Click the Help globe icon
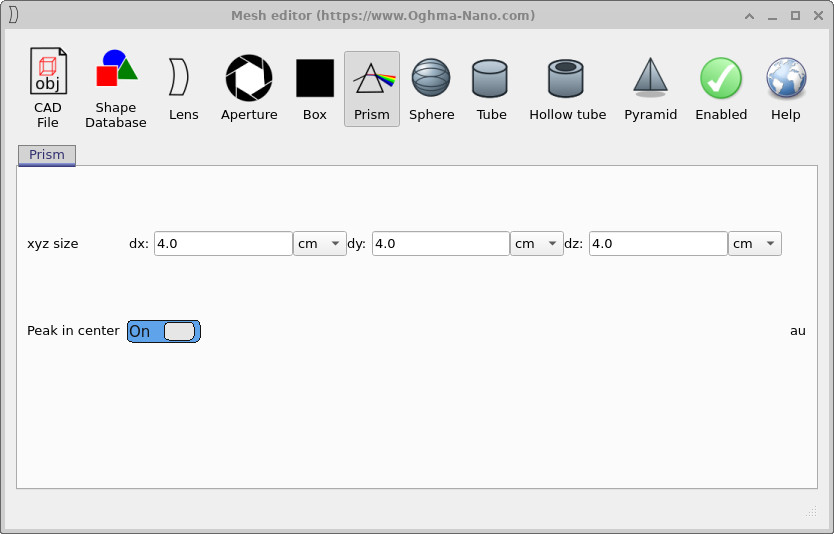834x534 pixels. coord(785,88)
